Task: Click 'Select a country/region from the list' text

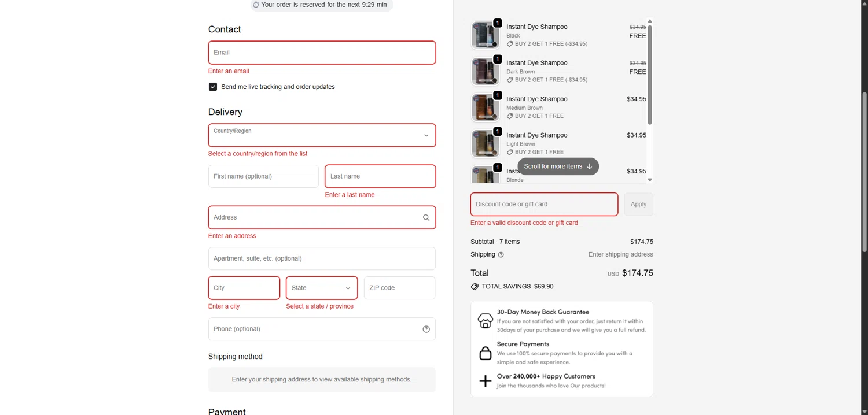Action: [x=258, y=154]
